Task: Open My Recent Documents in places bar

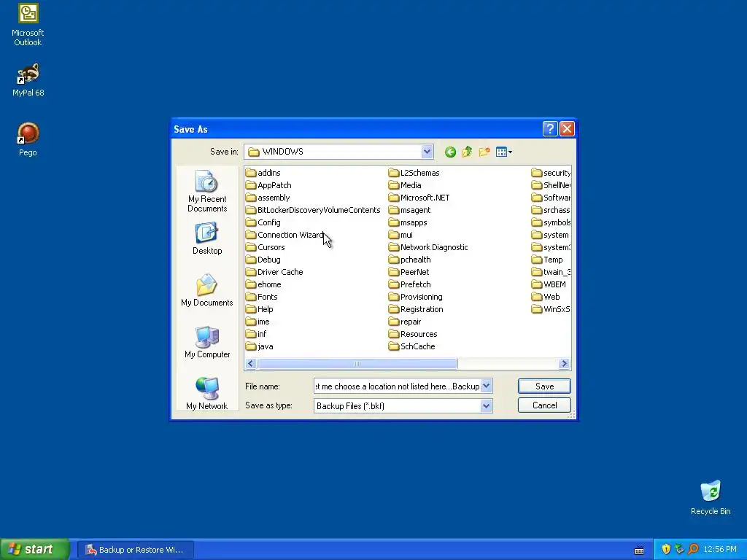Action: tap(206, 191)
